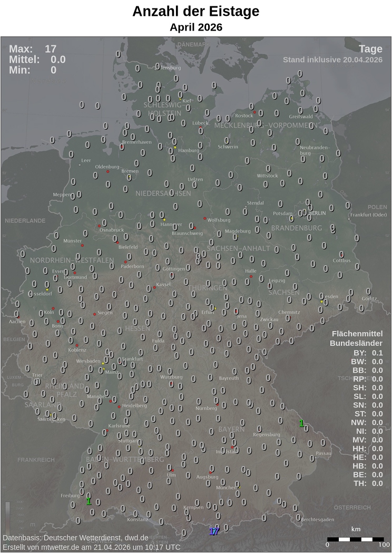The width and height of the screenshot is (392, 553).
Task: Select the 'BY: 0.1' state average row
Action: click(x=368, y=353)
